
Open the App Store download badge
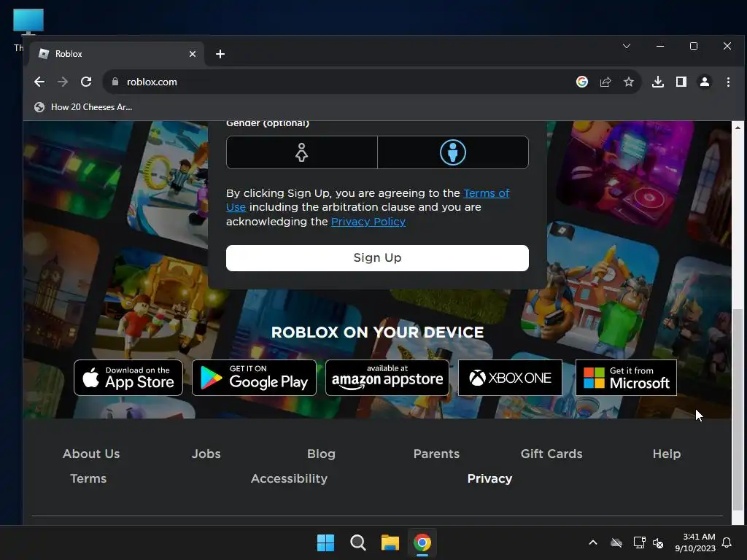coord(128,378)
